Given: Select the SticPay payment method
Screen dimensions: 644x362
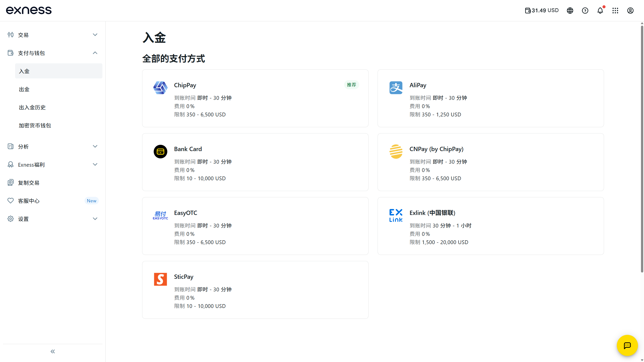Looking at the screenshot, I should point(255,290).
